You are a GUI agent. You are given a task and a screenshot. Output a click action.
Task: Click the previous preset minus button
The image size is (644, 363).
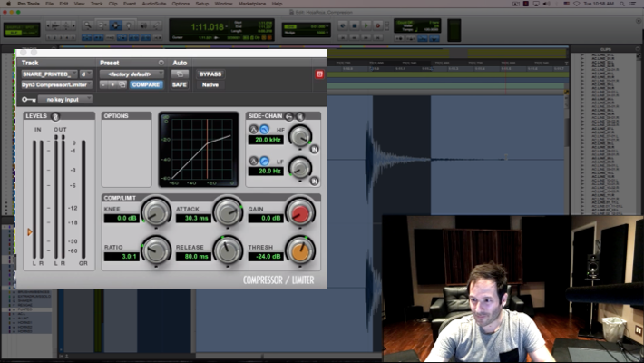pyautogui.click(x=103, y=84)
